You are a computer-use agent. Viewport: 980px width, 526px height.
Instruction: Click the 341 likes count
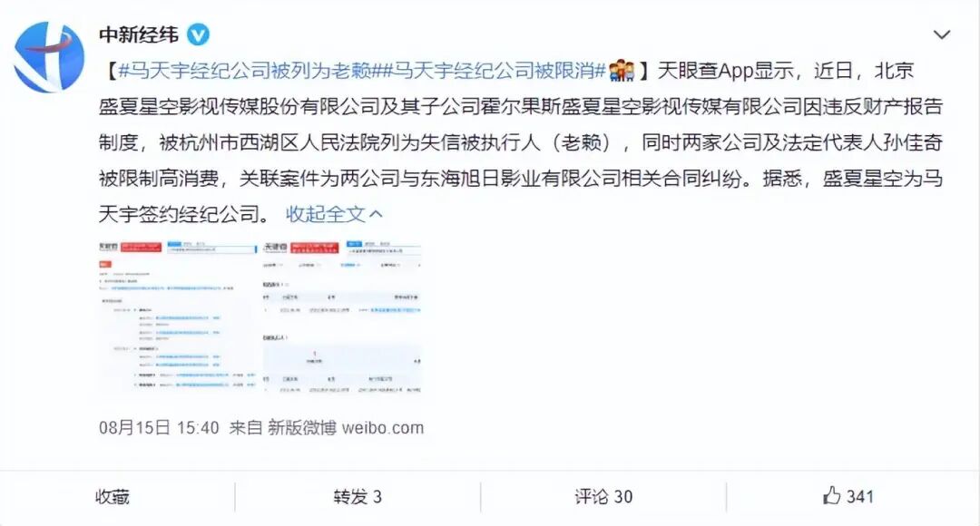pyautogui.click(x=860, y=497)
